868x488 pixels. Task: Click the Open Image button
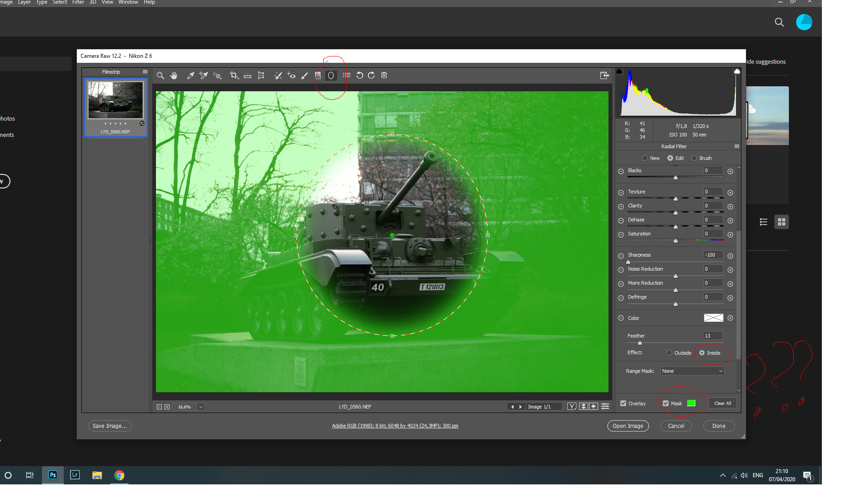pos(628,426)
